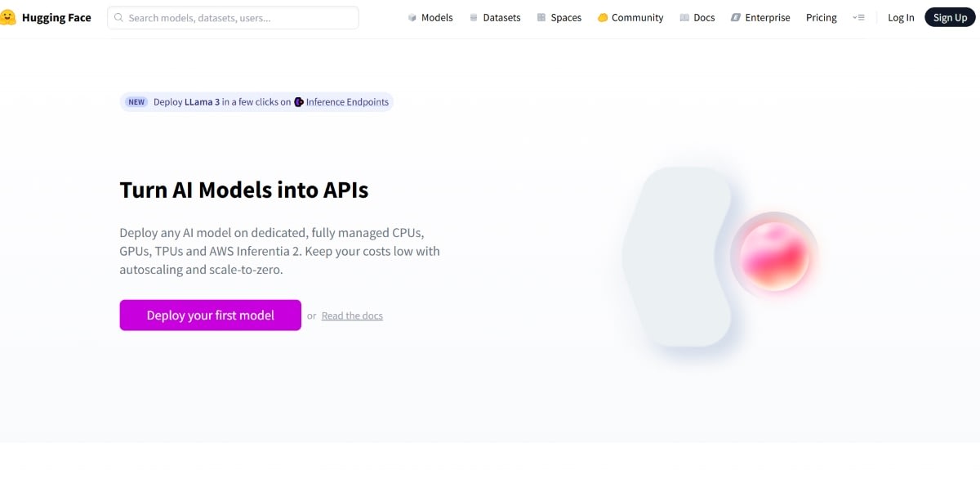980x479 pixels.
Task: Open Datasets via its stack icon
Action: (474, 18)
